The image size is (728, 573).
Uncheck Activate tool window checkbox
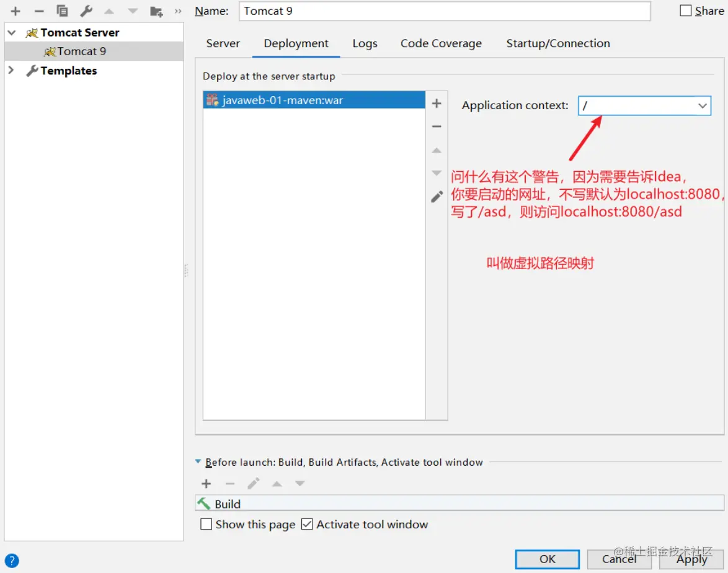[307, 524]
